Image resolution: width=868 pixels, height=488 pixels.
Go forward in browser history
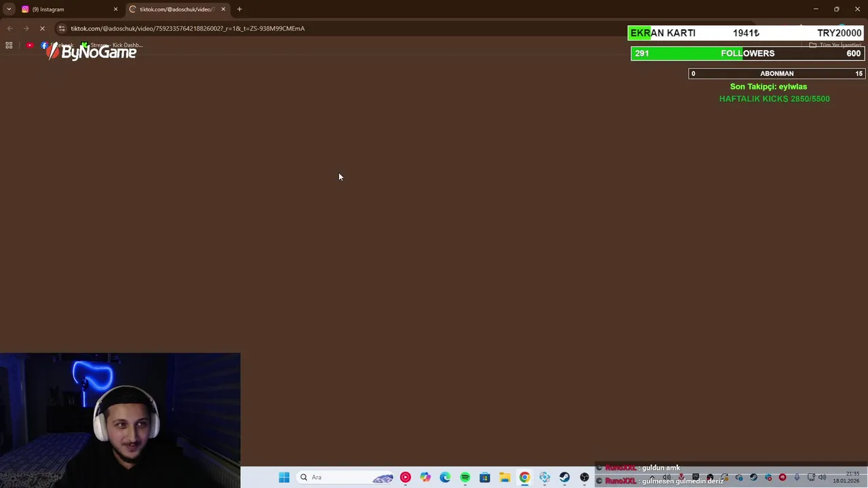26,28
